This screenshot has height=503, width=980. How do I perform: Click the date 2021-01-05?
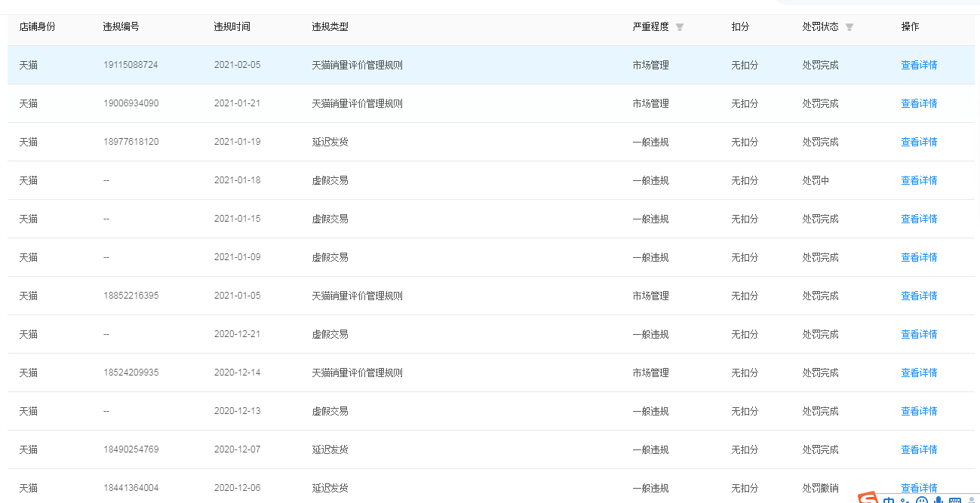[x=237, y=296]
